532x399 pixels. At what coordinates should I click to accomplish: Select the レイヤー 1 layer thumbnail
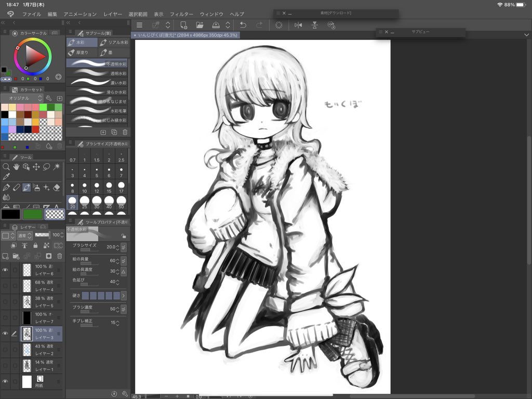coord(27,366)
